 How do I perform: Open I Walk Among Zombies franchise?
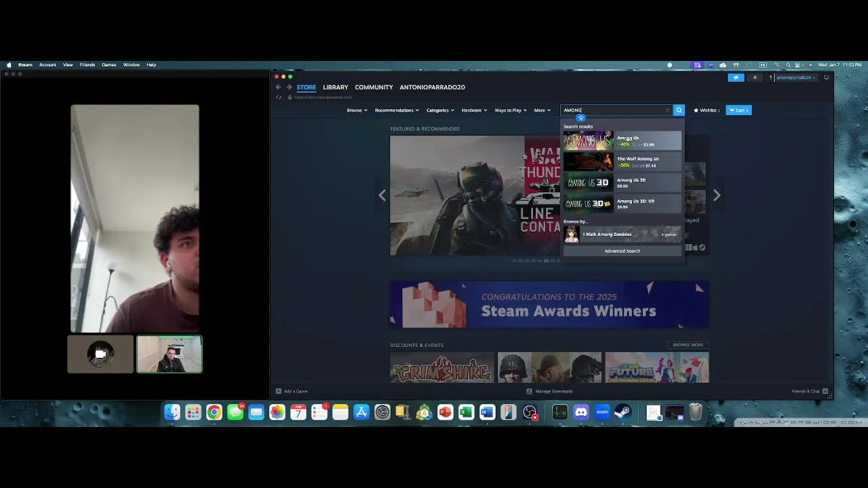[622, 235]
